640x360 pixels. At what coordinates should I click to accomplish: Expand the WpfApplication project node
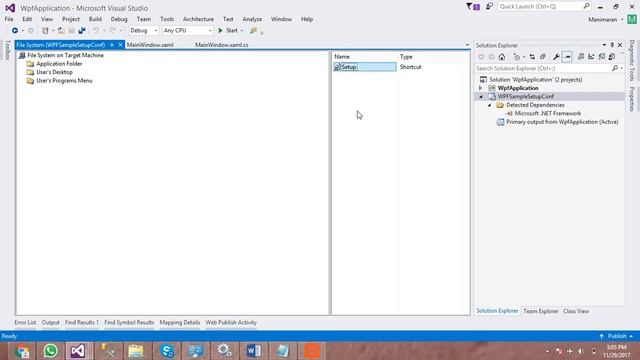click(x=481, y=88)
